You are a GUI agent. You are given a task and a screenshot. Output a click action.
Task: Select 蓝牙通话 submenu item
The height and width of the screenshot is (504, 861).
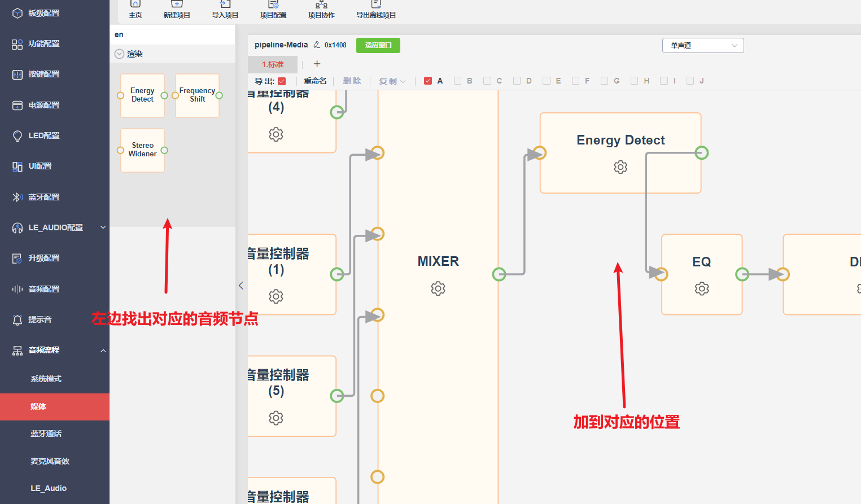pos(46,433)
